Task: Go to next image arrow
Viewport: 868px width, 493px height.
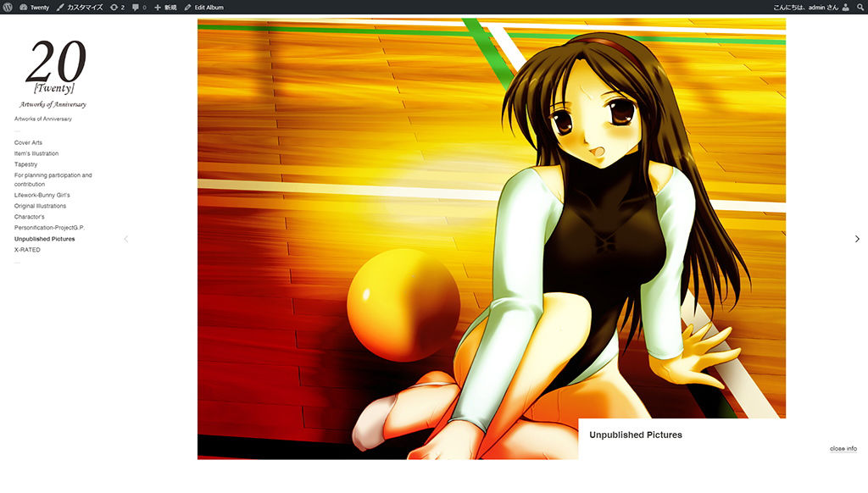Action: point(857,239)
